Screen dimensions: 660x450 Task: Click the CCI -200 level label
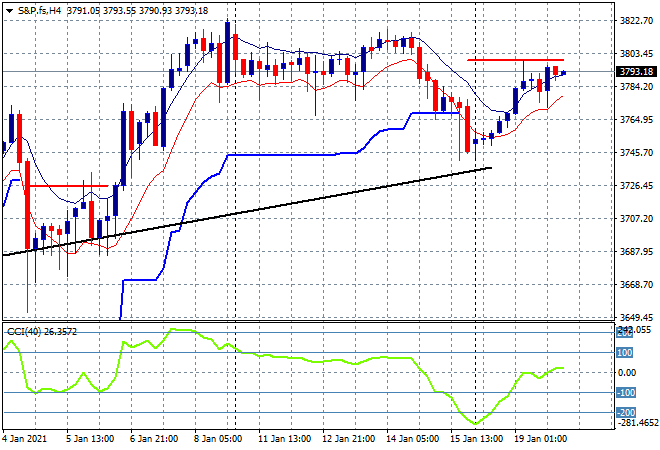(625, 413)
